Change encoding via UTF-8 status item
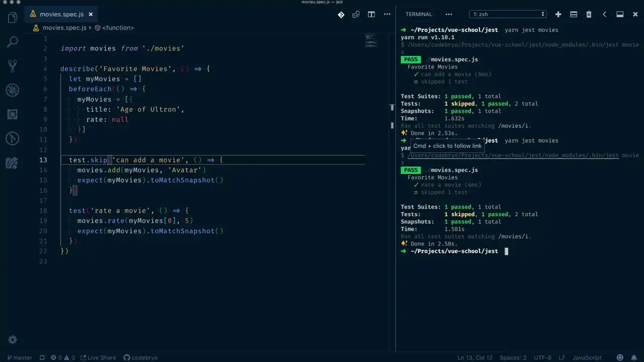 [542, 357]
